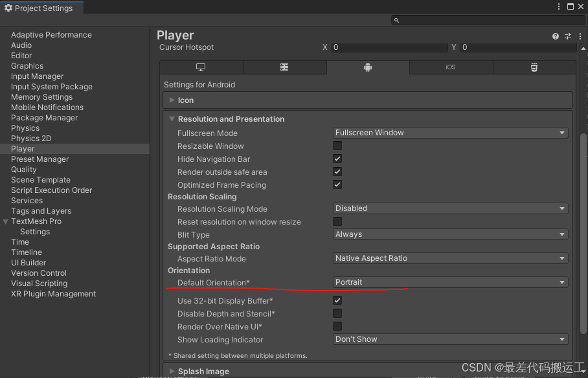Switch to the Dedicated Server platform tab
Viewport: 588px width, 378px height.
click(284, 67)
